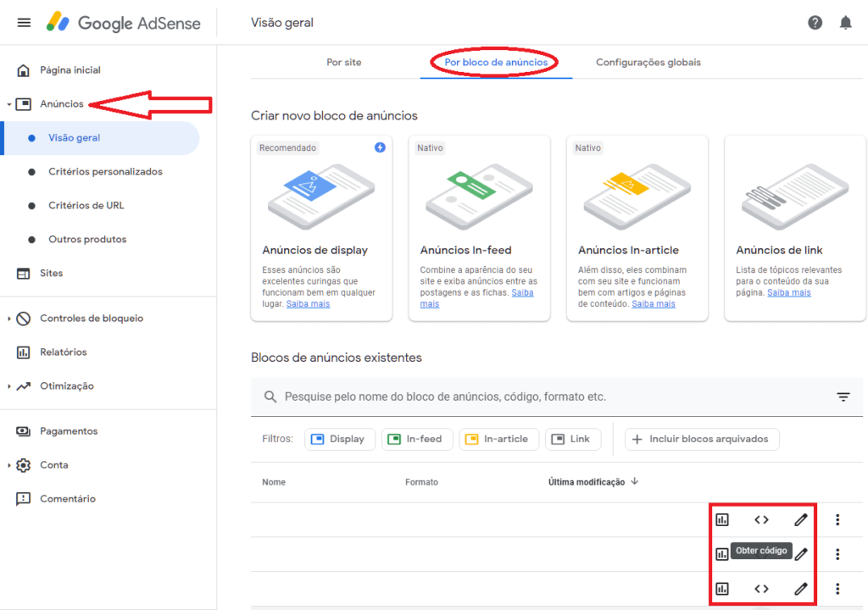Get code icon for third ad unit row
Viewport: 868px width, 610px height.
pos(762,589)
